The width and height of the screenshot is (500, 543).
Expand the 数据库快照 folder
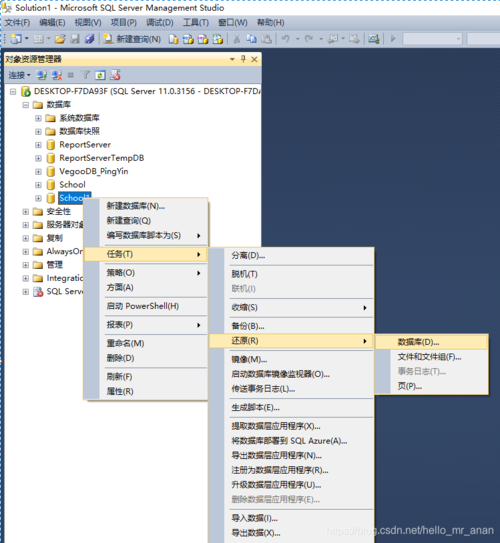tap(38, 132)
